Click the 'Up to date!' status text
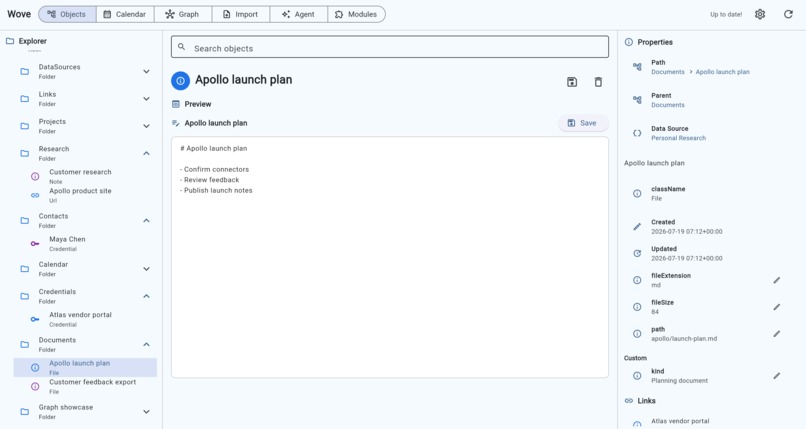The height and width of the screenshot is (429, 806). point(726,14)
